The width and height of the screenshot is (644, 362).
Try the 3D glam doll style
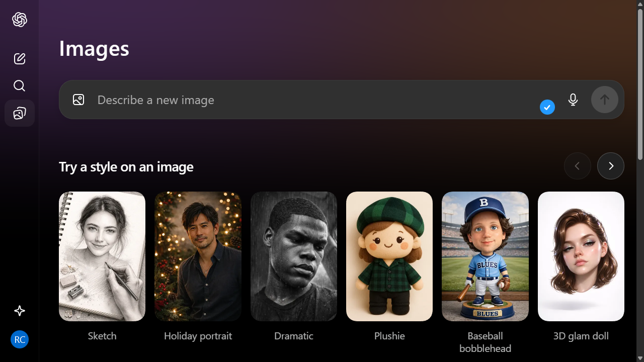[x=581, y=256]
